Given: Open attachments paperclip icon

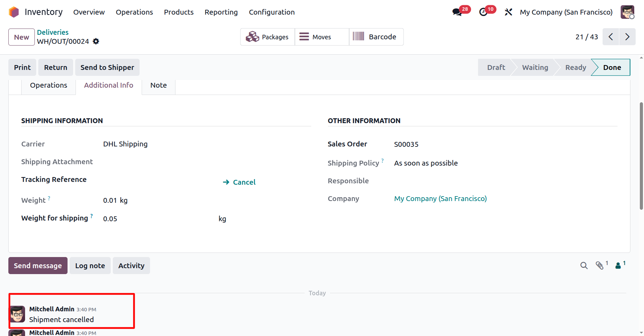Looking at the screenshot, I should coord(599,266).
